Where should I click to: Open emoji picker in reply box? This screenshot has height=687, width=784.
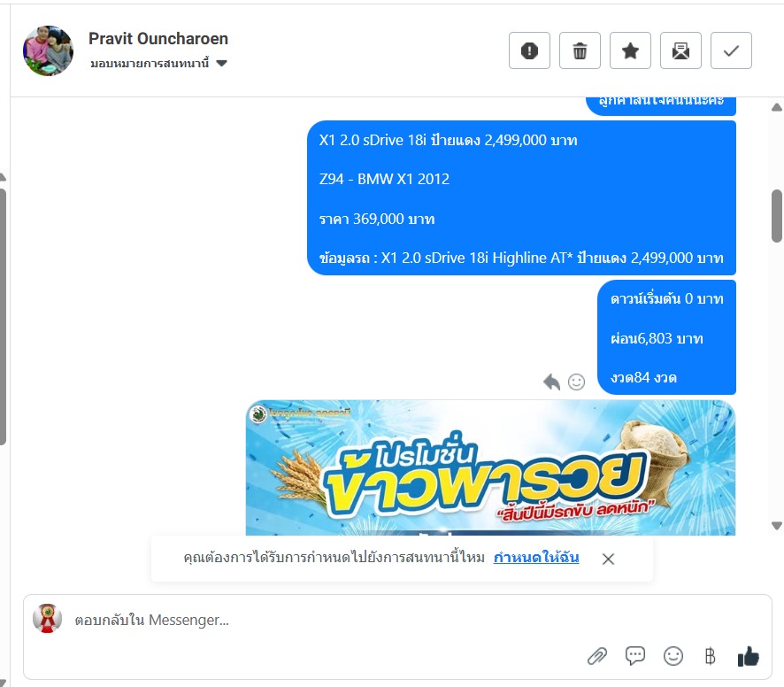point(673,656)
